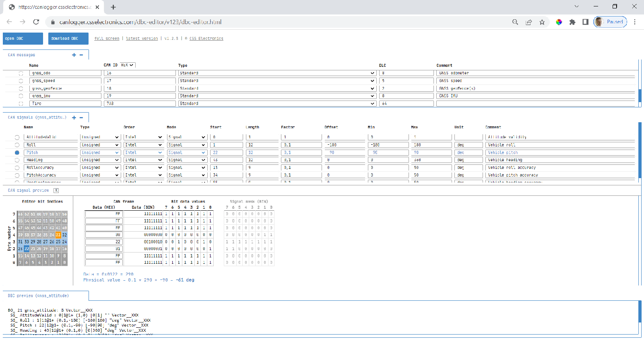Select the CAN signals (gnss_attitu..) tab header
The width and height of the screenshot is (644, 345).
(x=37, y=118)
